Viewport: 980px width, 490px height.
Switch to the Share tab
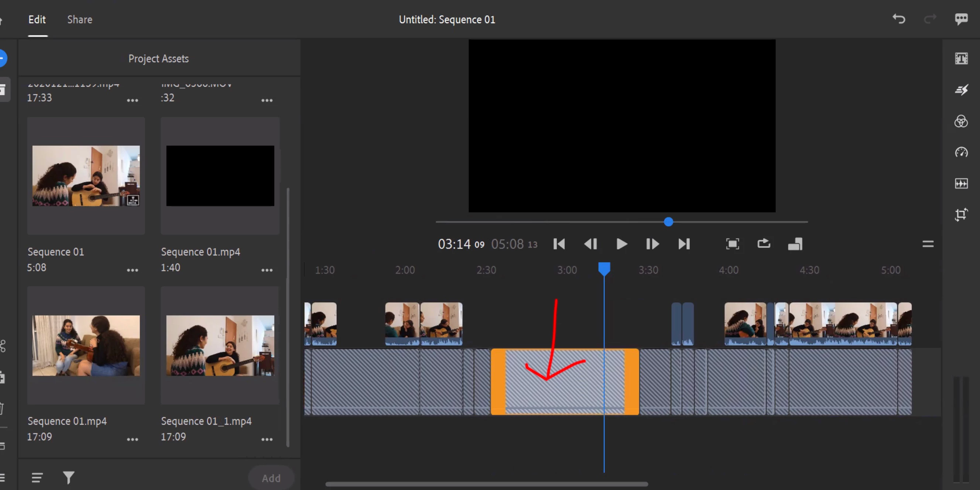coord(79,20)
